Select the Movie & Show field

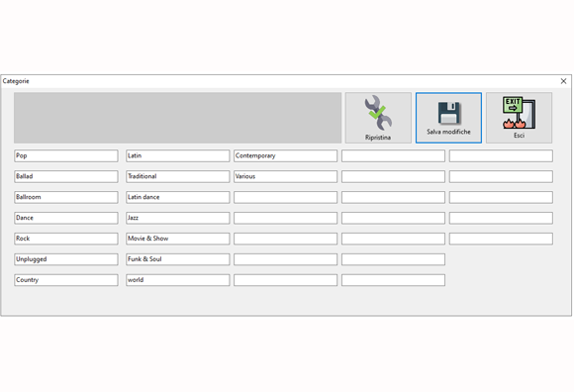tap(178, 239)
